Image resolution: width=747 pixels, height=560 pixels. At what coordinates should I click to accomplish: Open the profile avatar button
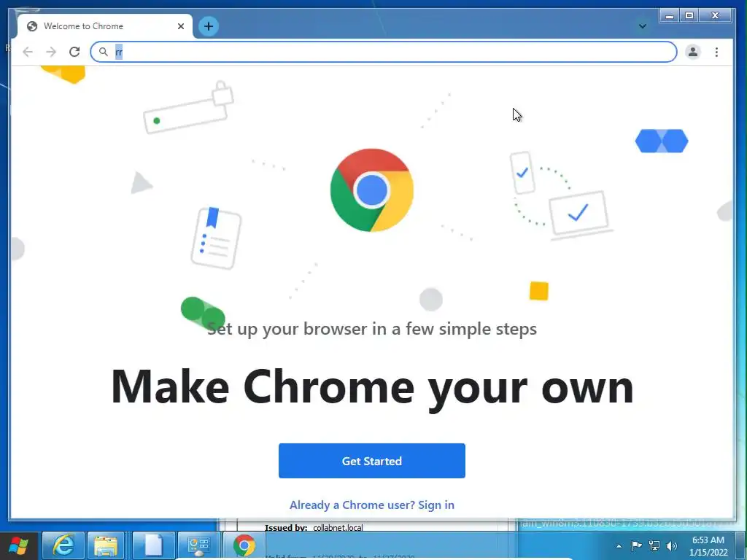point(693,52)
